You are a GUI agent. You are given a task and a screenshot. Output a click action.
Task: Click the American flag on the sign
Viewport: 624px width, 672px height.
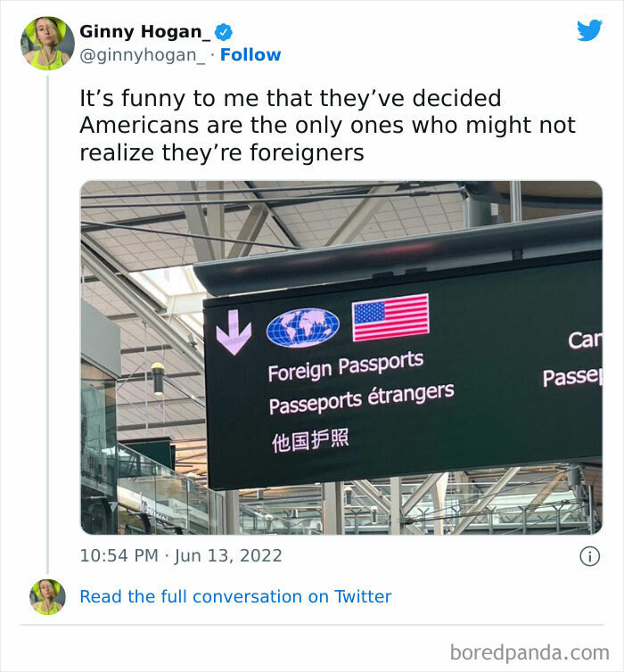[x=390, y=317]
